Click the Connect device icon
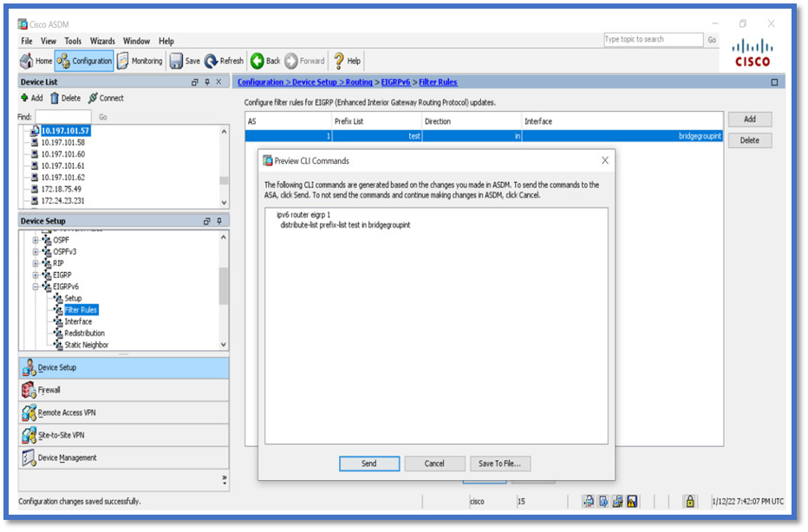The height and width of the screenshot is (532, 808). click(x=106, y=98)
